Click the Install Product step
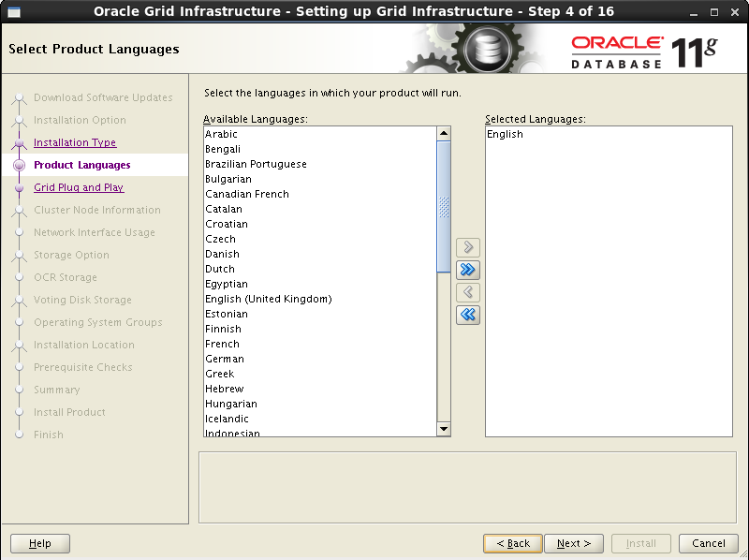The height and width of the screenshot is (560, 749). [x=69, y=412]
